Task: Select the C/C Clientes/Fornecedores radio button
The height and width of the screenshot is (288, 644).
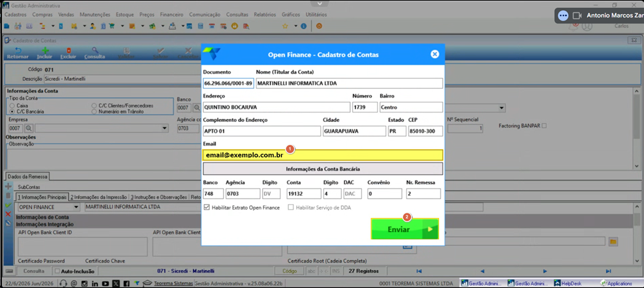Action: 95,106
